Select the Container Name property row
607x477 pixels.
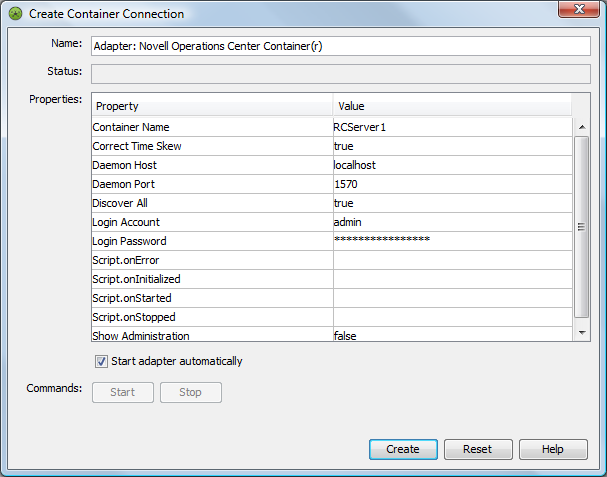212,127
